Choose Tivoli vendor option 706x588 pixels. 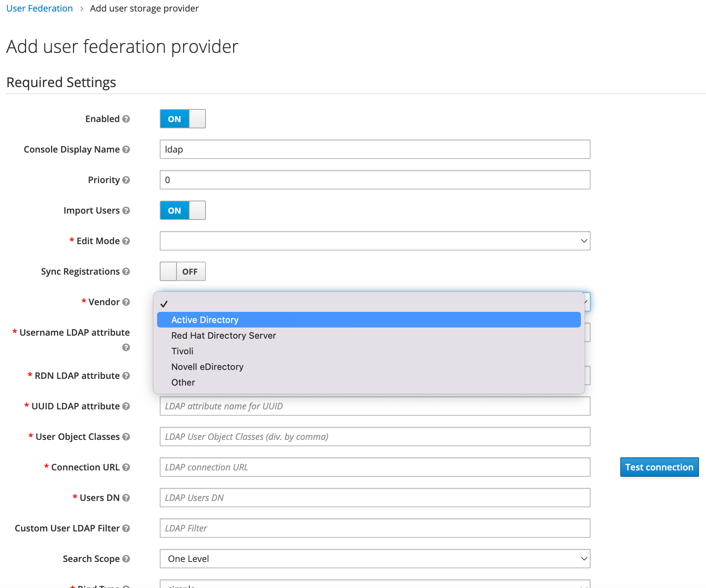[x=369, y=351]
